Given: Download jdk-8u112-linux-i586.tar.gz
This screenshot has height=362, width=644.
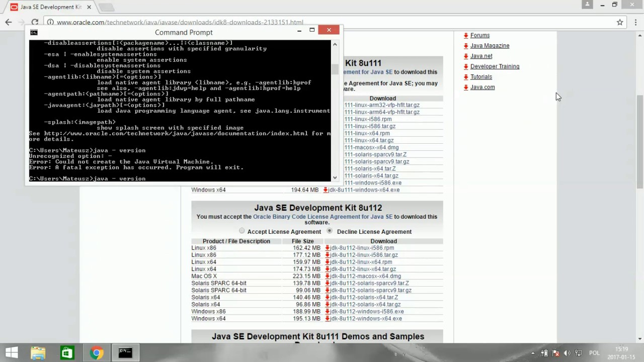Looking at the screenshot, I should coord(364,255).
